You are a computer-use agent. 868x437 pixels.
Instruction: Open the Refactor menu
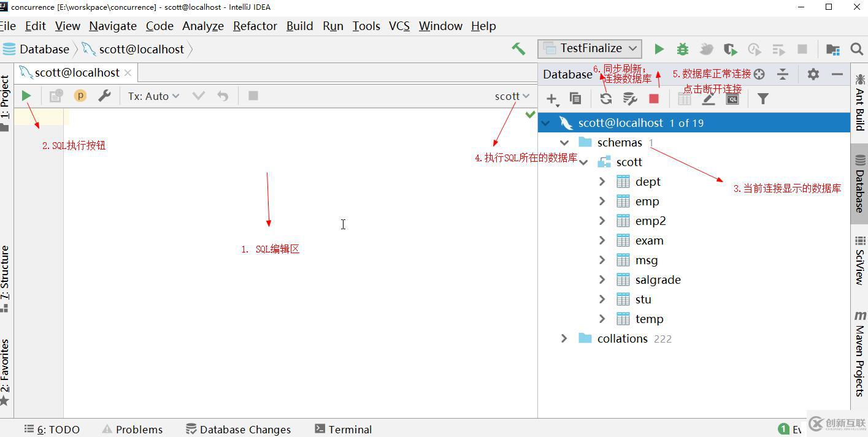tap(255, 26)
